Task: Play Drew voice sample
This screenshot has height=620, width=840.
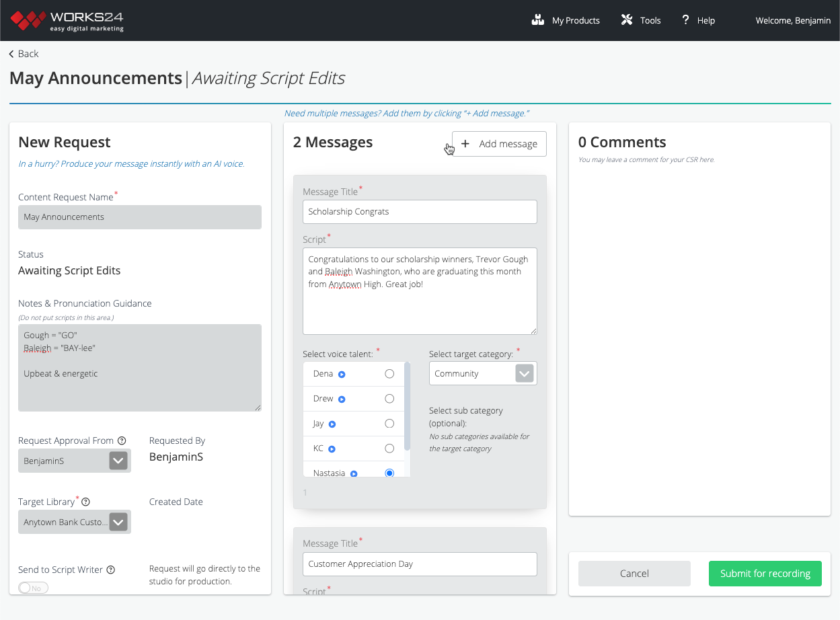Action: [x=342, y=399]
